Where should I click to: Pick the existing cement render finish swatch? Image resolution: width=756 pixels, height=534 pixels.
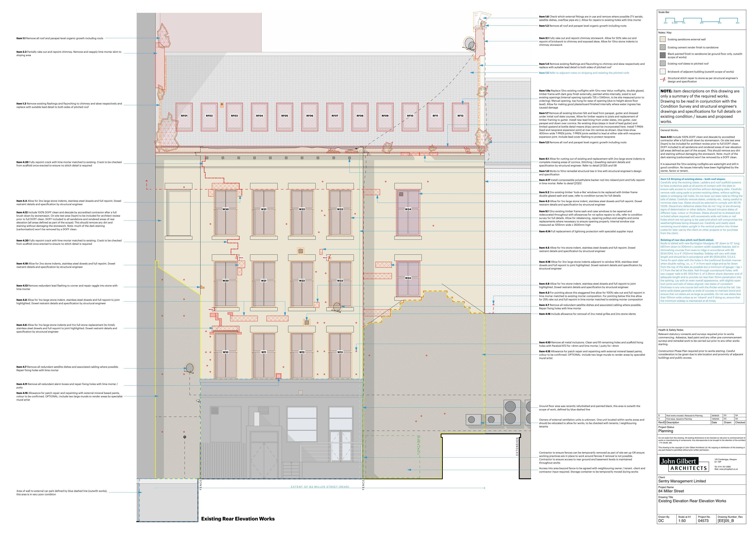click(662, 47)
